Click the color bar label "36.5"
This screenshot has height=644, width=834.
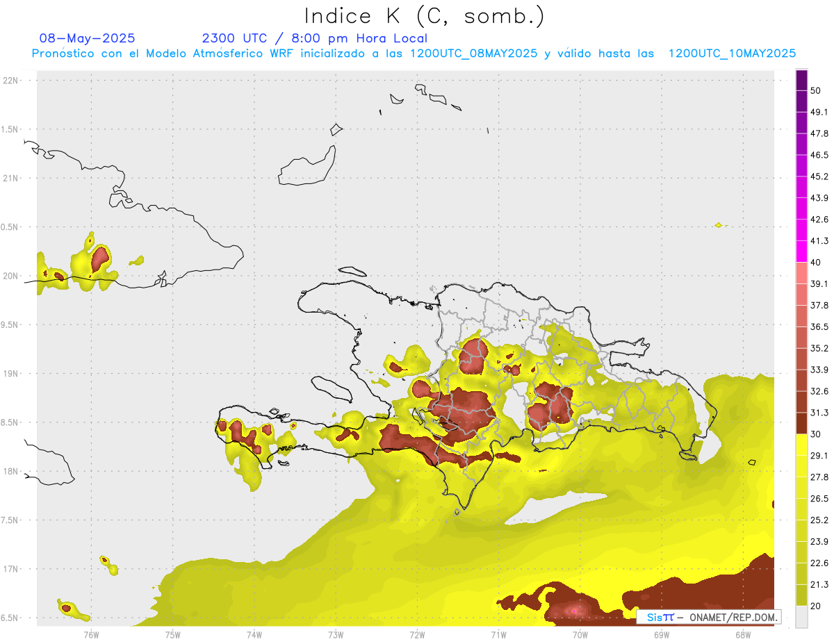click(x=819, y=327)
